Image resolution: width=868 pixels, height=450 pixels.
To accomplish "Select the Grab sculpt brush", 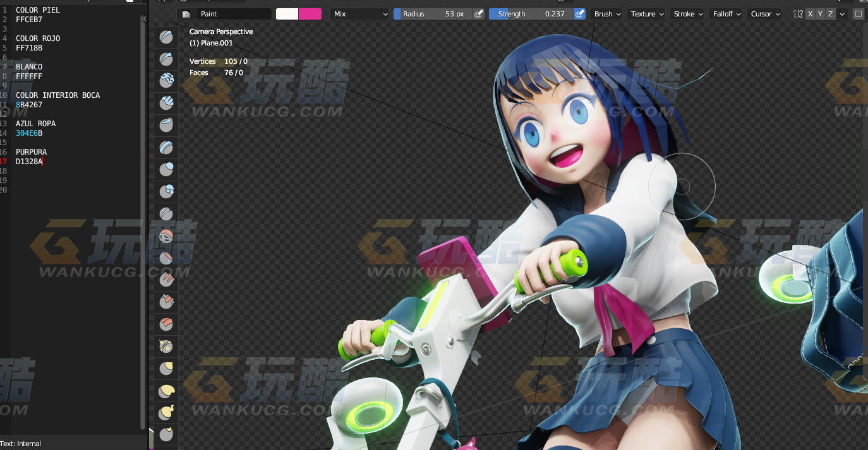I will 166,368.
